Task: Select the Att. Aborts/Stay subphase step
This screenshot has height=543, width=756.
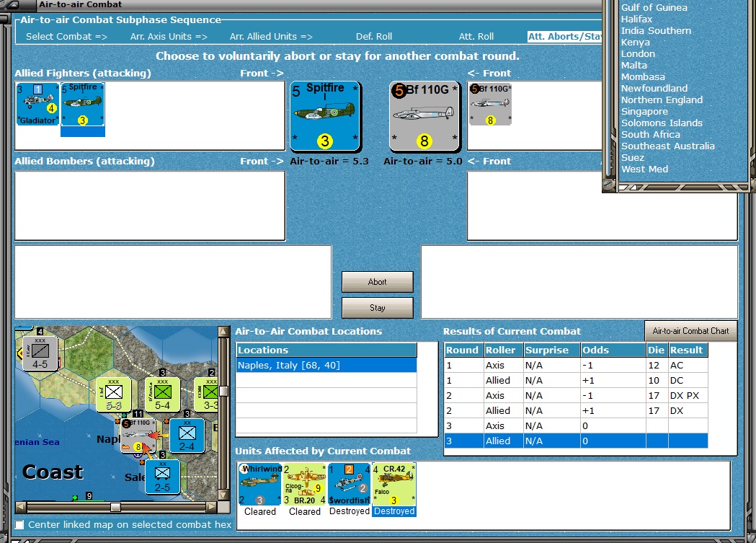Action: [x=564, y=37]
